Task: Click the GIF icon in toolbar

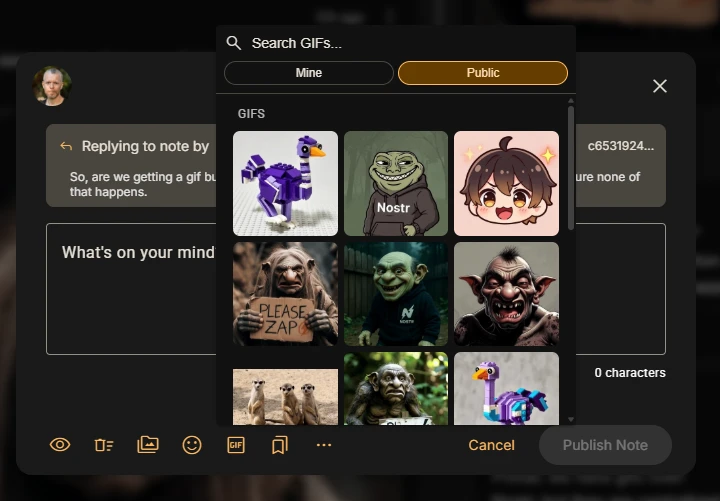Action: click(x=236, y=445)
